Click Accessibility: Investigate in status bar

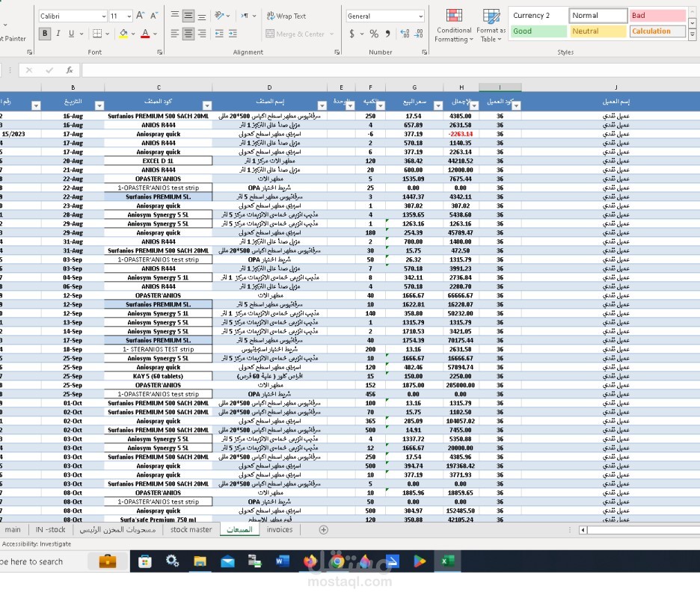37,544
